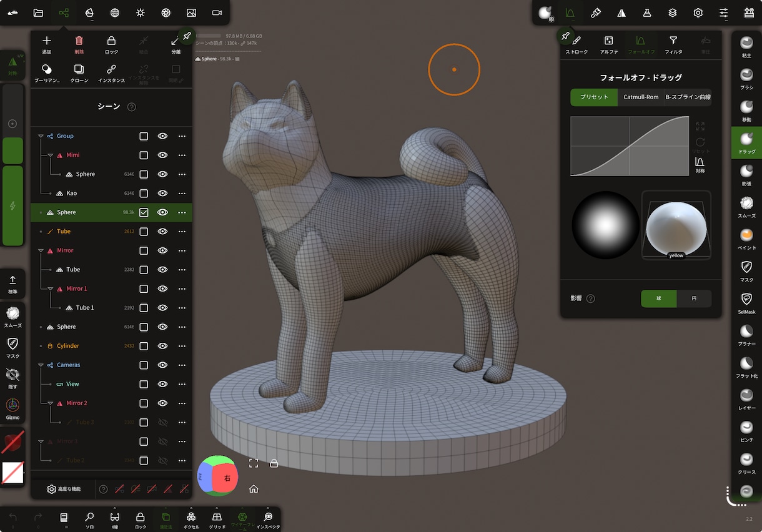Hide the Cylinder object with its eye icon
This screenshot has height=532, width=762.
point(163,346)
